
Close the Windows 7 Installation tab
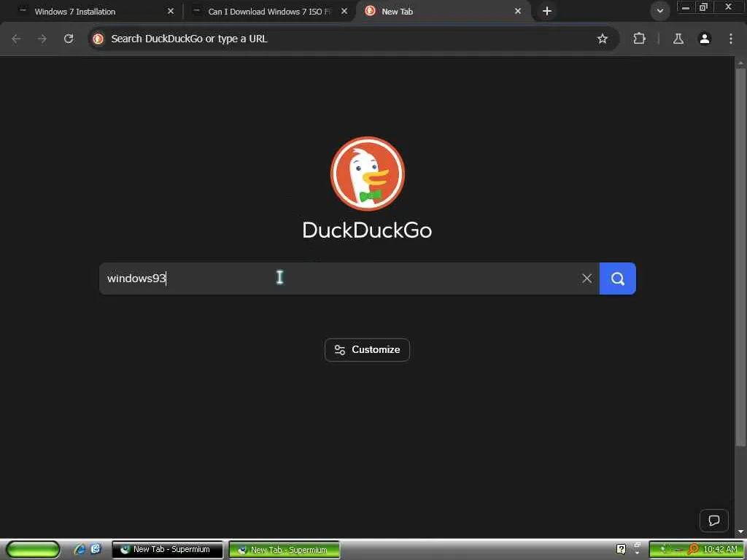pos(171,12)
